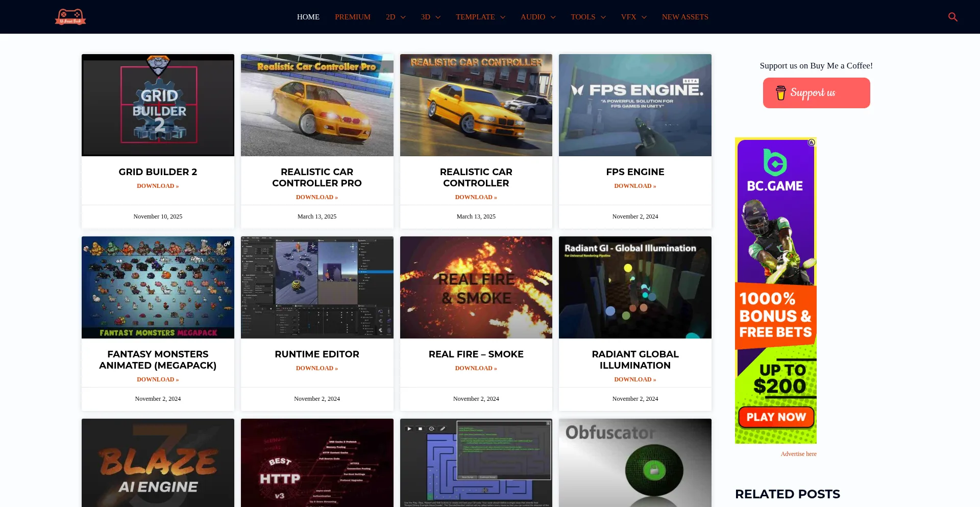Viewport: 980px width, 507px height.
Task: Click DOWNLOAD under Realistic Car Controller Pro
Action: point(317,197)
